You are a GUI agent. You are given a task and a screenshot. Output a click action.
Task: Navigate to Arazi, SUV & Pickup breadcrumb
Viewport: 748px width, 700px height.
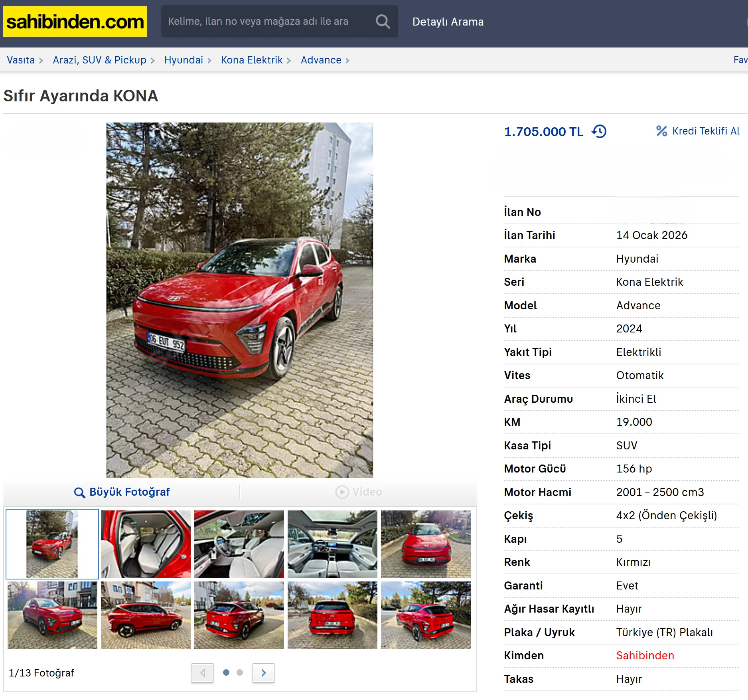pyautogui.click(x=100, y=60)
